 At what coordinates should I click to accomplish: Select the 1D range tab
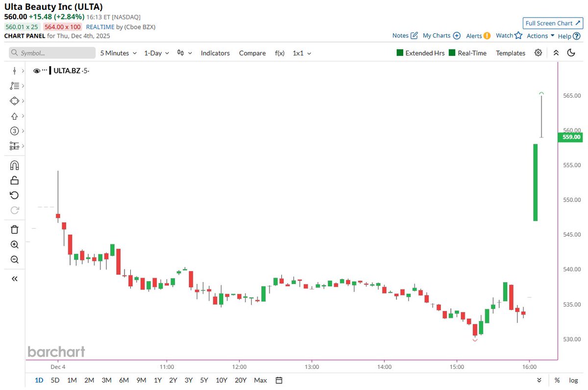[x=39, y=380]
